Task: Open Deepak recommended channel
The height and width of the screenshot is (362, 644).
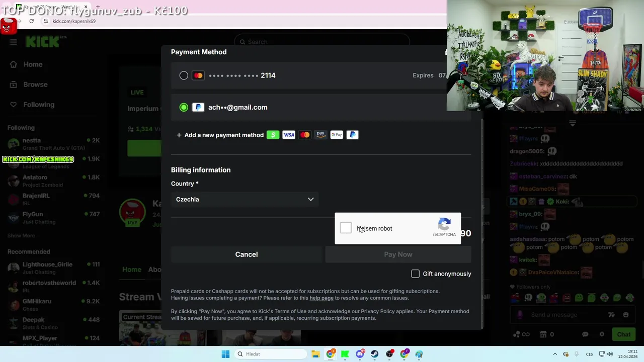Action: pyautogui.click(x=53, y=323)
